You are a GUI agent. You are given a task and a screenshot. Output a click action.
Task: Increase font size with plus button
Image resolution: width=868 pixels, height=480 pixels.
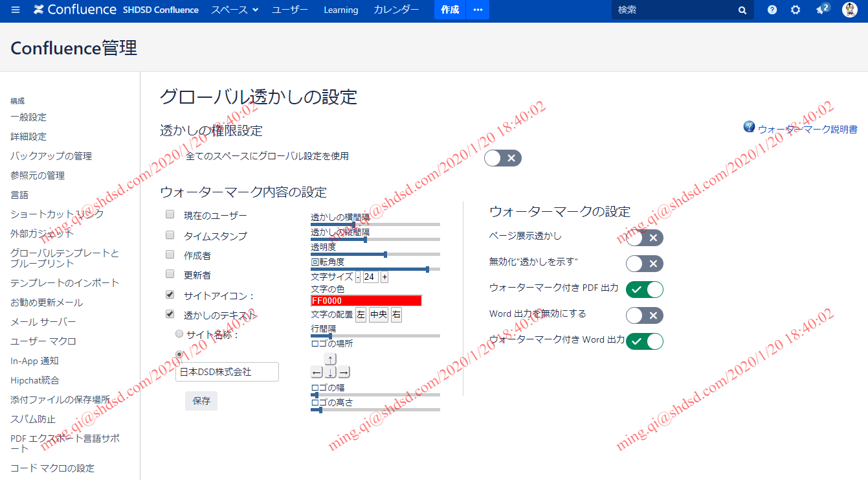click(x=384, y=277)
